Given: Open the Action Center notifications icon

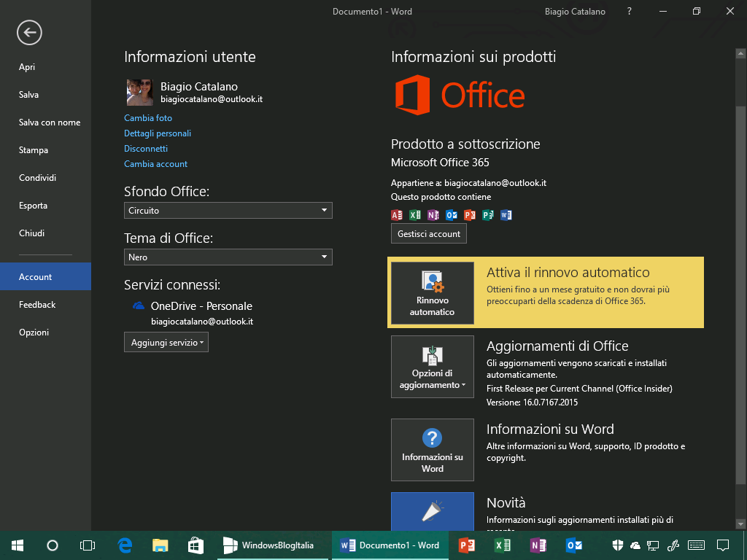Looking at the screenshot, I should 723,545.
